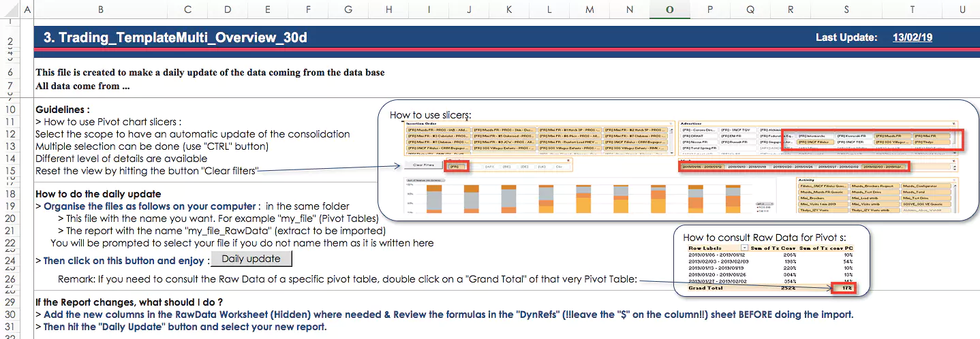The image size is (980, 339).
Task: Click the Week slicer scroll arrows
Action: click(955, 167)
